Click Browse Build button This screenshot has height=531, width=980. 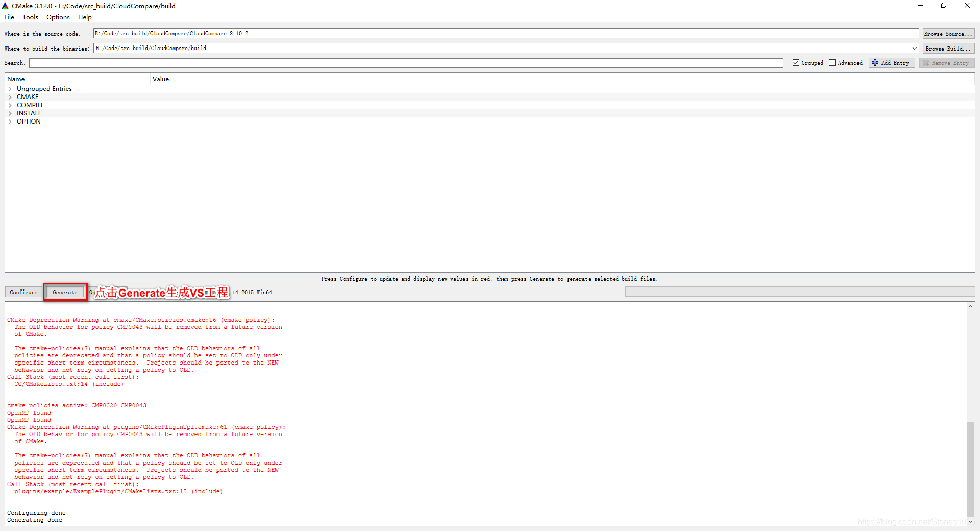(948, 49)
